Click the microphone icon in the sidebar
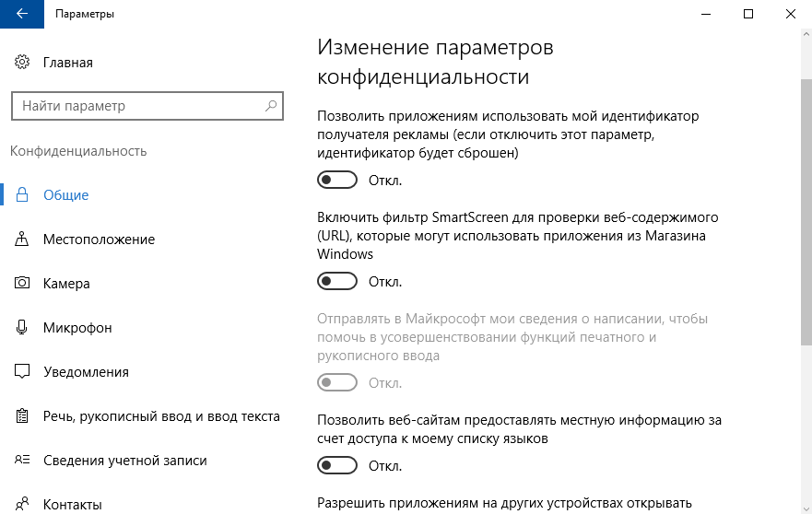The height and width of the screenshot is (514, 812). point(22,328)
